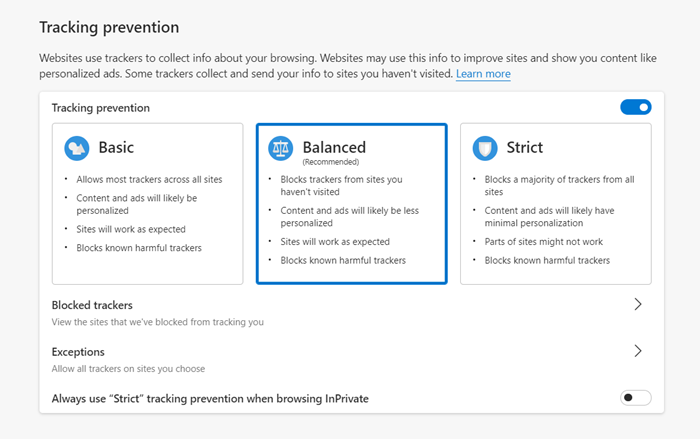The height and width of the screenshot is (439, 700).
Task: Click the Blocked trackers row label
Action: 92,305
